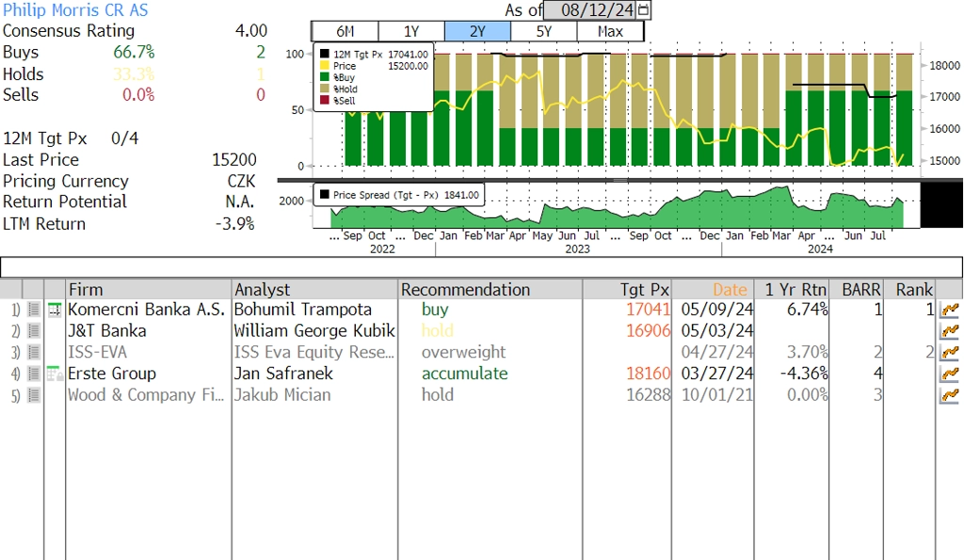The height and width of the screenshot is (560, 964).
Task: Click the 'buy' recommendation for Komercni Banka
Action: [435, 310]
